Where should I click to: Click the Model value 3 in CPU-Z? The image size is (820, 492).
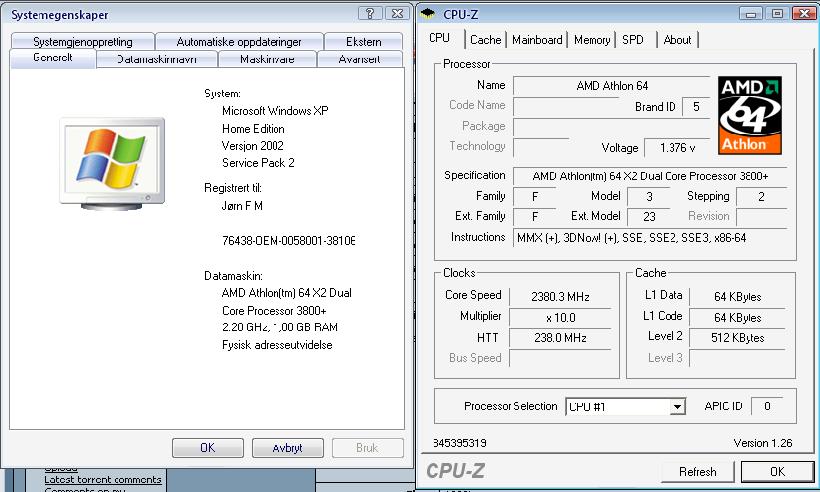pos(650,197)
